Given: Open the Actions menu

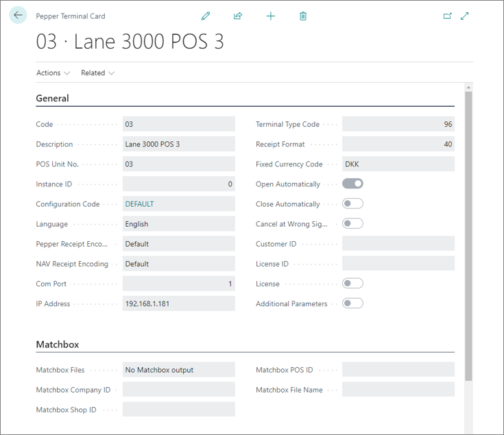Looking at the screenshot, I should click(x=53, y=73).
